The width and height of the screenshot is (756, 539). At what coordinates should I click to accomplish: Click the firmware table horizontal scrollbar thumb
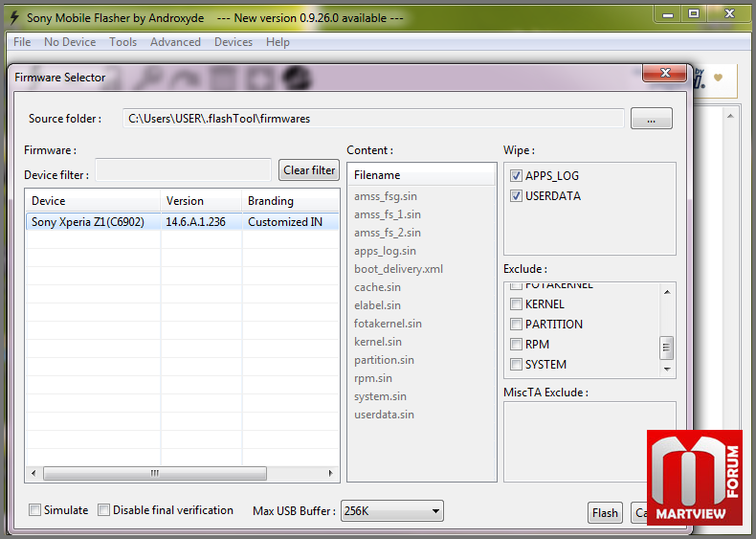[x=155, y=473]
